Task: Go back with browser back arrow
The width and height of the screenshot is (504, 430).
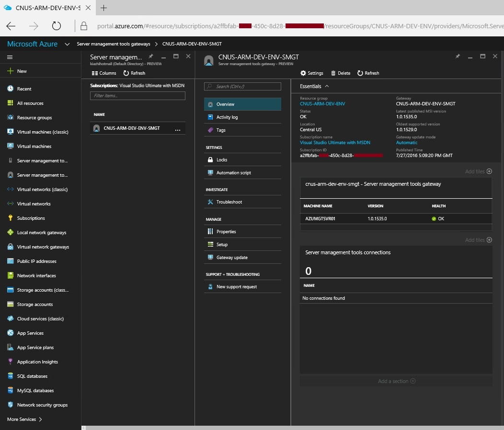Action: coord(11,26)
